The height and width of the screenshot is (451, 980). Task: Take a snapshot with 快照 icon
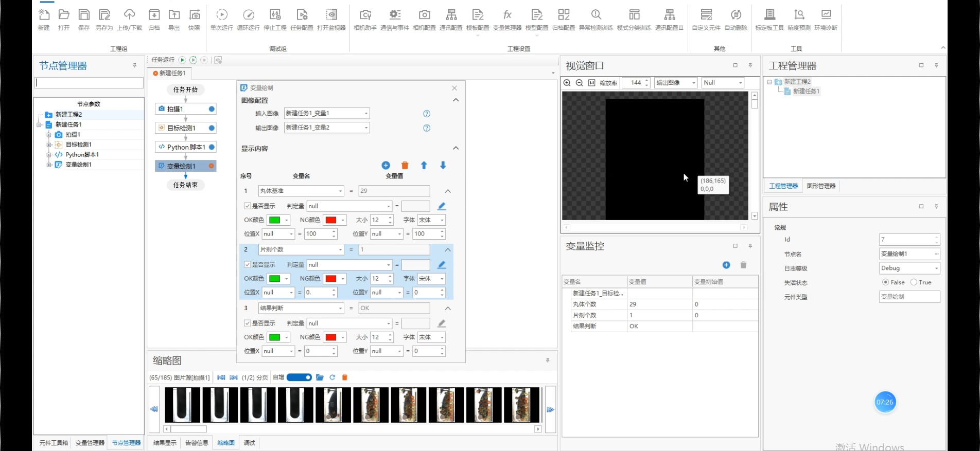click(194, 19)
